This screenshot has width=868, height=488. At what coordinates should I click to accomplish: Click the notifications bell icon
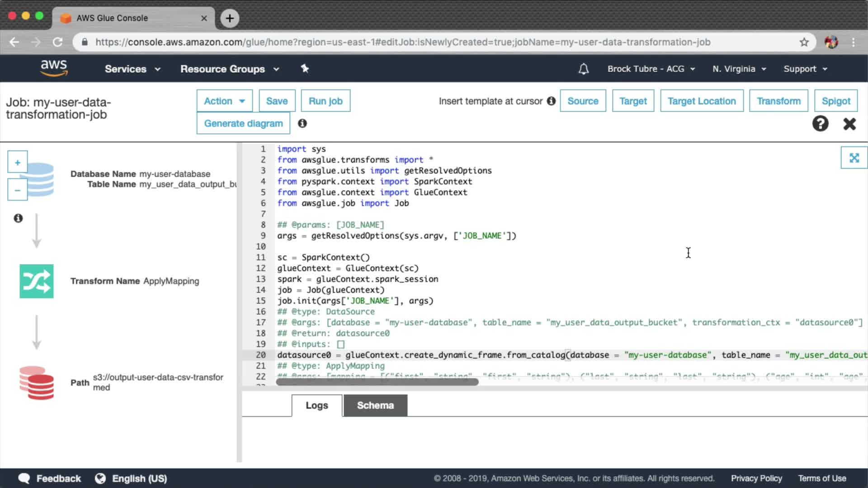[584, 69]
